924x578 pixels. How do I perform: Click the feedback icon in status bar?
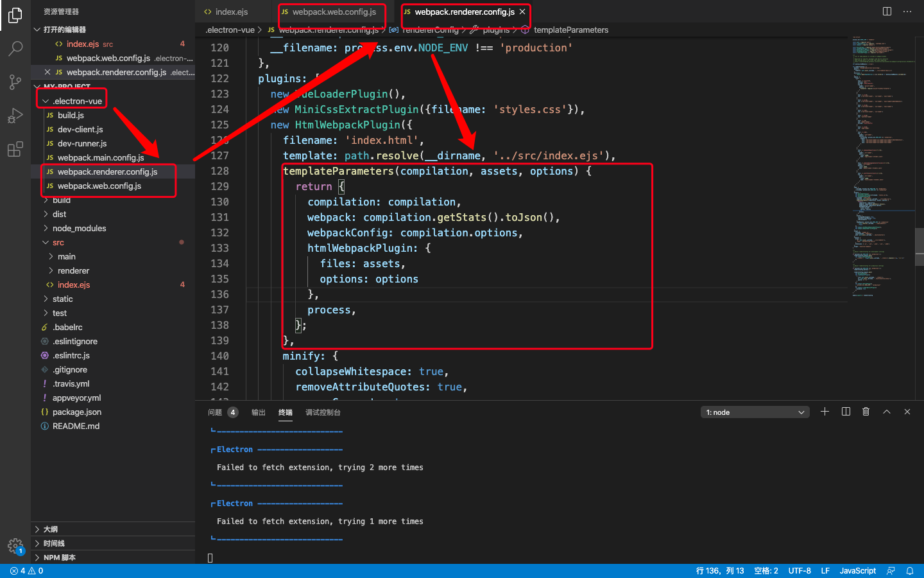point(891,571)
